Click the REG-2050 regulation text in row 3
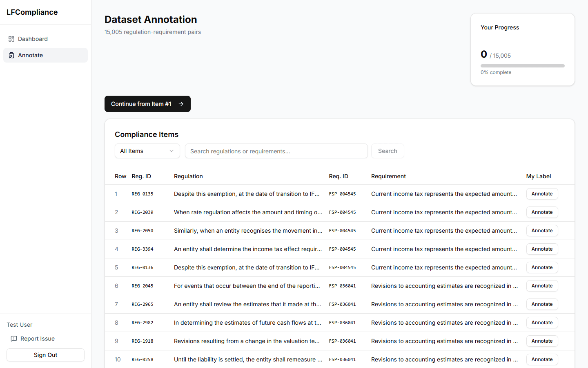Viewport: 588px width, 368px height. tap(247, 230)
